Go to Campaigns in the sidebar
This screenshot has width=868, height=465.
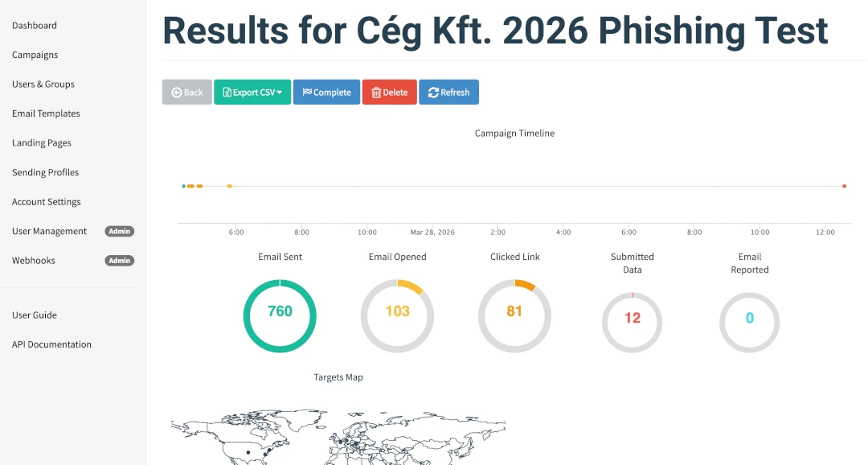point(35,56)
